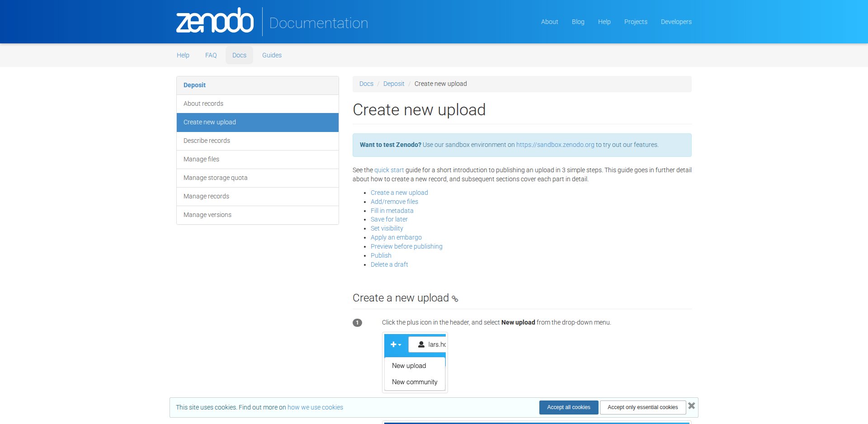Jump to the Publish section link
This screenshot has width=868, height=424.
[x=381, y=255]
